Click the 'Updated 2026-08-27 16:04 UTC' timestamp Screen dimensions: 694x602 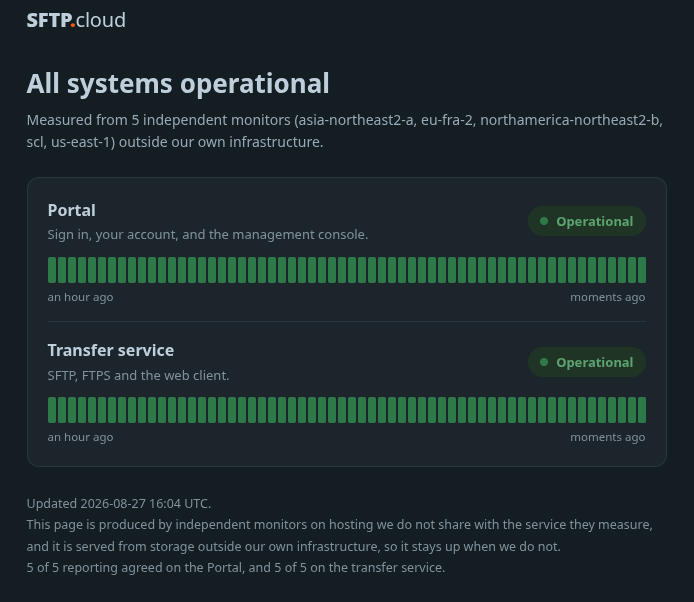point(119,504)
